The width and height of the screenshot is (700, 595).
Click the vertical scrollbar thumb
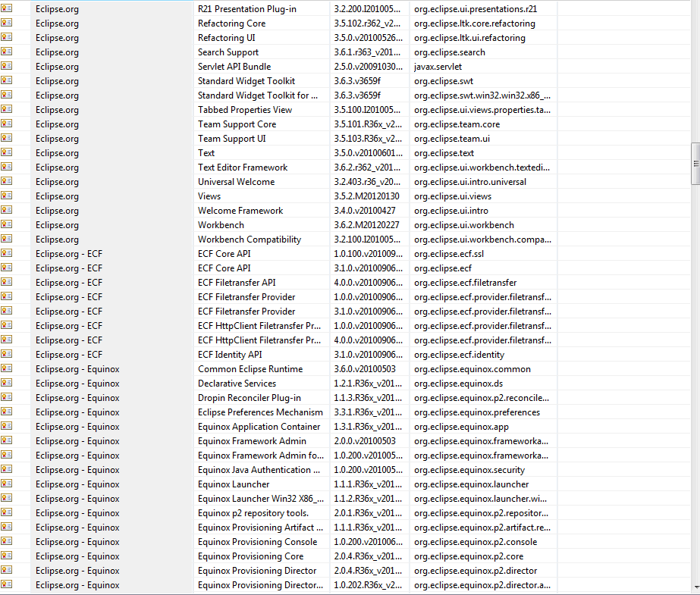point(695,164)
